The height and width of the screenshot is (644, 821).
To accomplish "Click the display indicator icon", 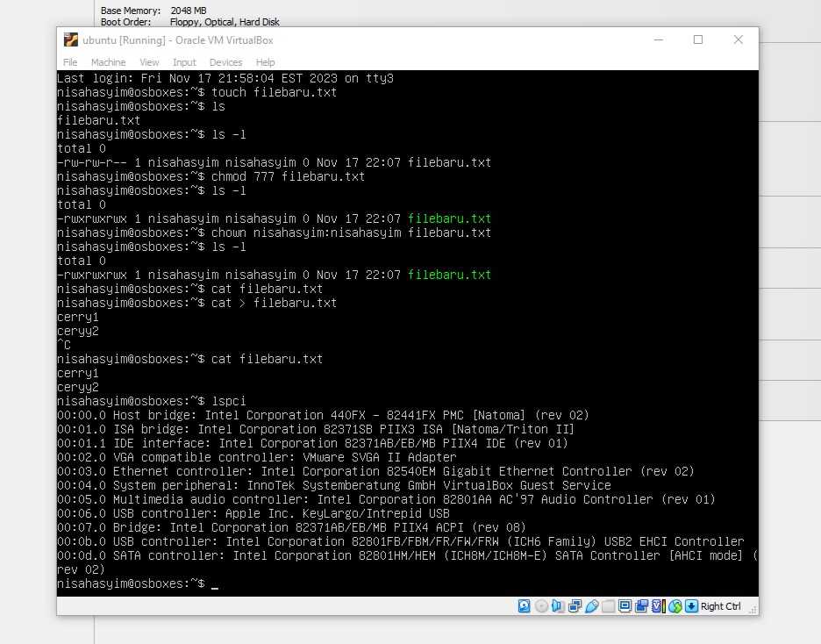I will (625, 606).
